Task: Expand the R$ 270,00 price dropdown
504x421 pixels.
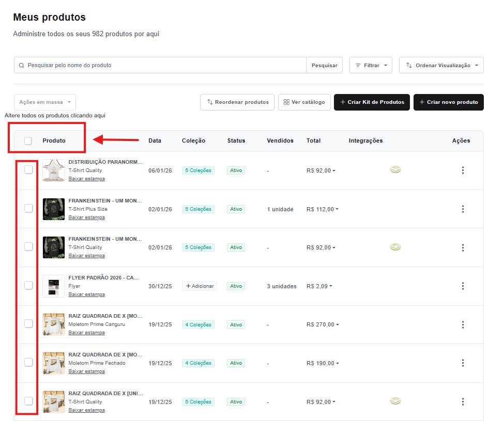Action: (323, 325)
